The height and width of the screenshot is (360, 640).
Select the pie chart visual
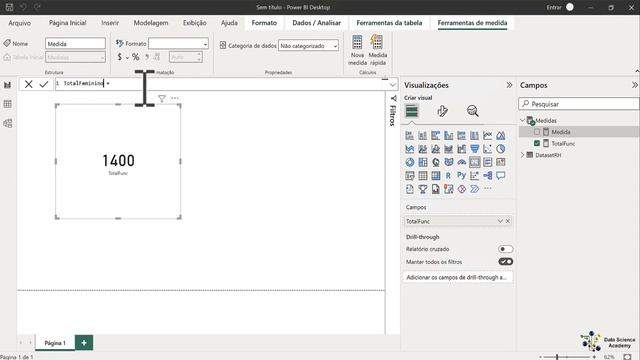[x=500, y=149]
